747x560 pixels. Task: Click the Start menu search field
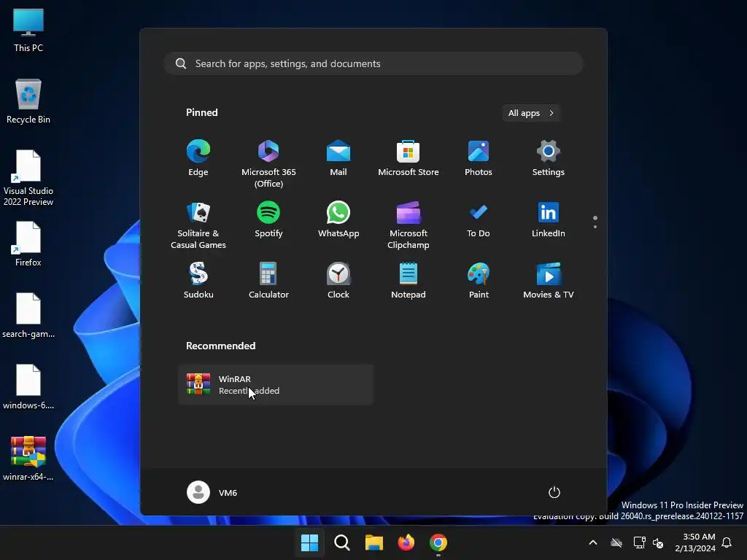373,63
